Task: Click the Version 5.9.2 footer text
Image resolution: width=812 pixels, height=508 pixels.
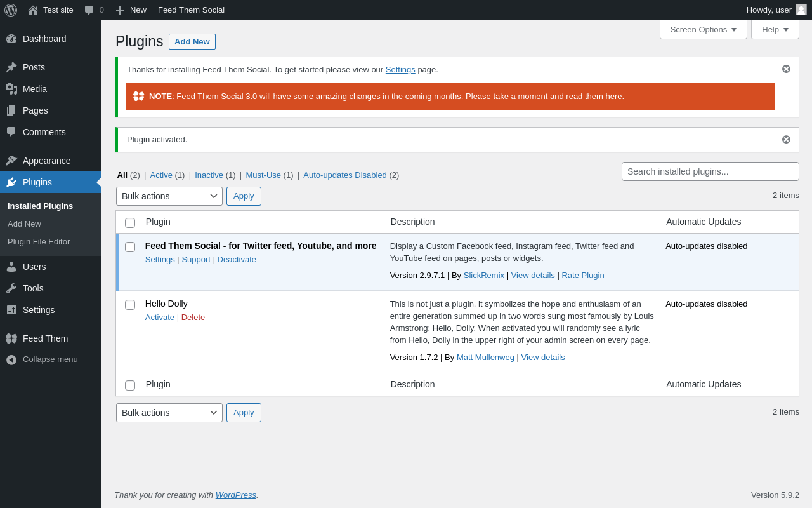Action: point(775,495)
